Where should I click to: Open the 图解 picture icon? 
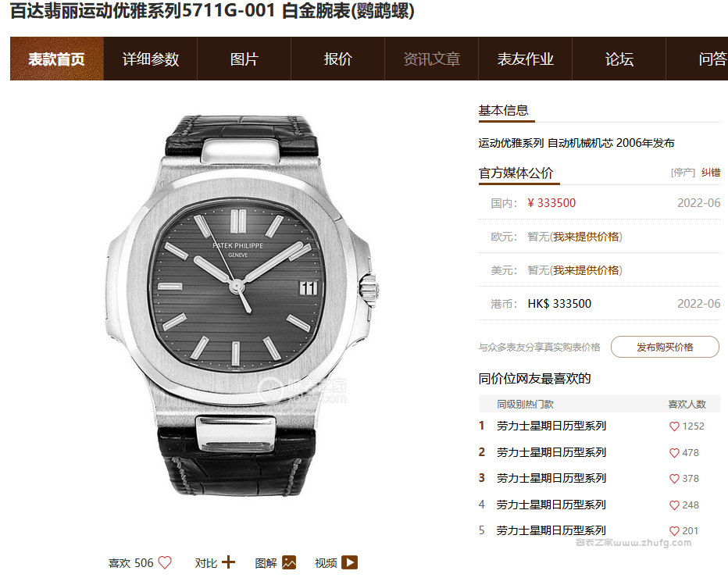click(x=289, y=562)
